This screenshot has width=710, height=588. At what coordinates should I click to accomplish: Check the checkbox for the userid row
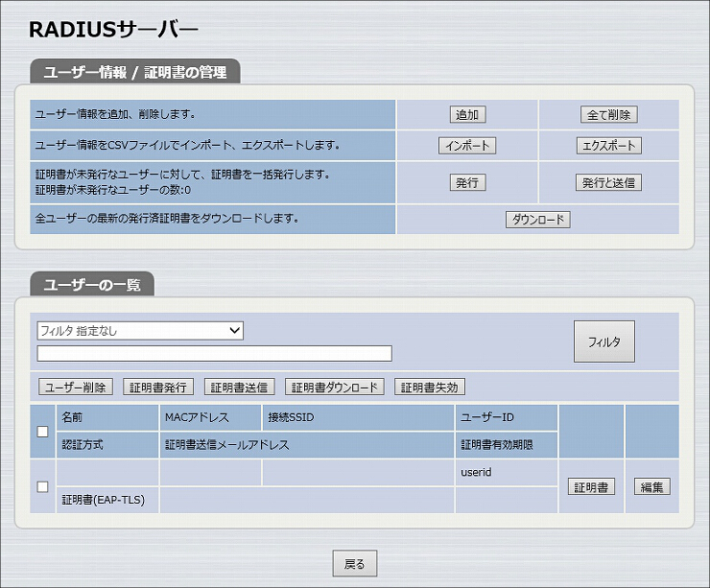42,486
